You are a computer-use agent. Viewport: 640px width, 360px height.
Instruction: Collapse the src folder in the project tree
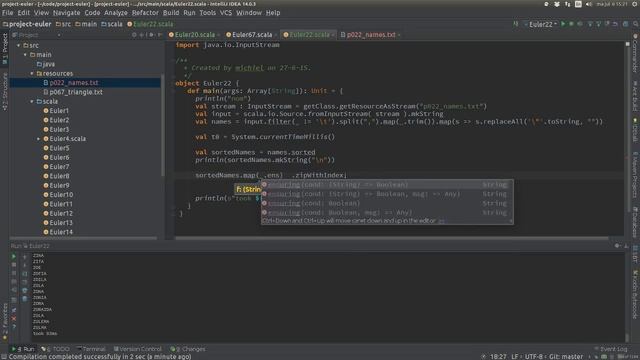(x=18, y=45)
